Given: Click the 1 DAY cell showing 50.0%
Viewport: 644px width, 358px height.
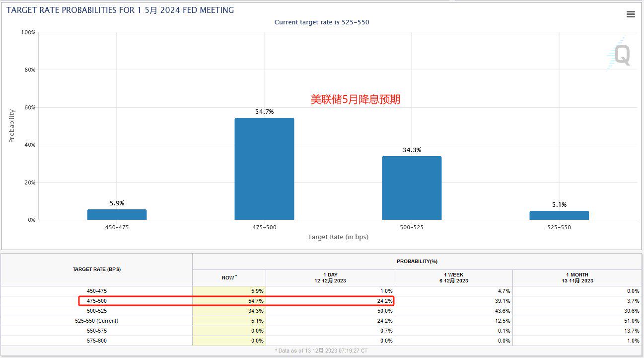Looking at the screenshot, I should tap(330, 311).
